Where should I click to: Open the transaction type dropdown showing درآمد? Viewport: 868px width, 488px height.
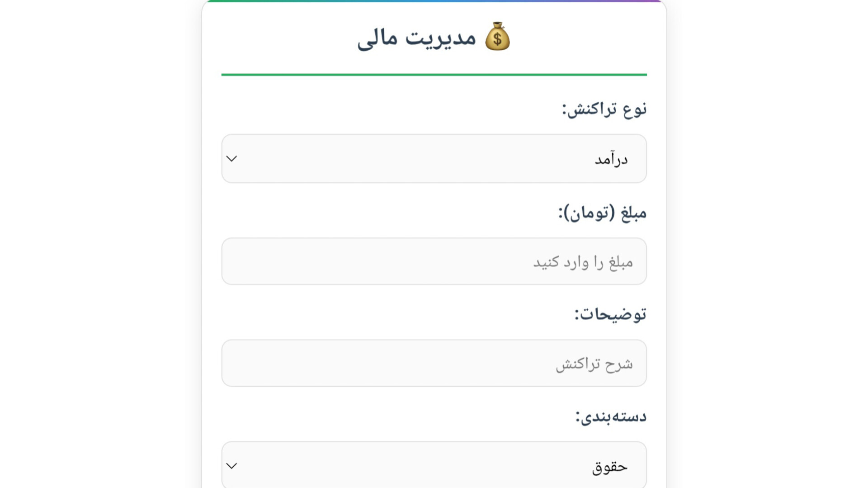434,159
